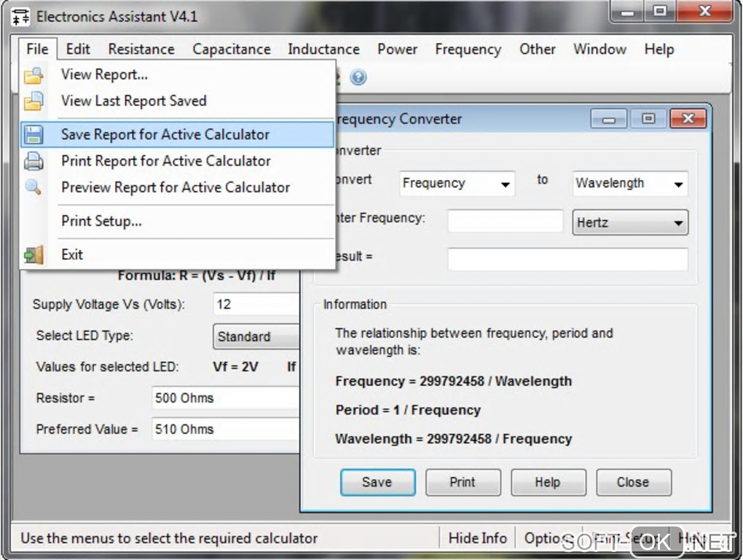
Task: Maximize the Frequency Converter window
Action: pyautogui.click(x=648, y=119)
